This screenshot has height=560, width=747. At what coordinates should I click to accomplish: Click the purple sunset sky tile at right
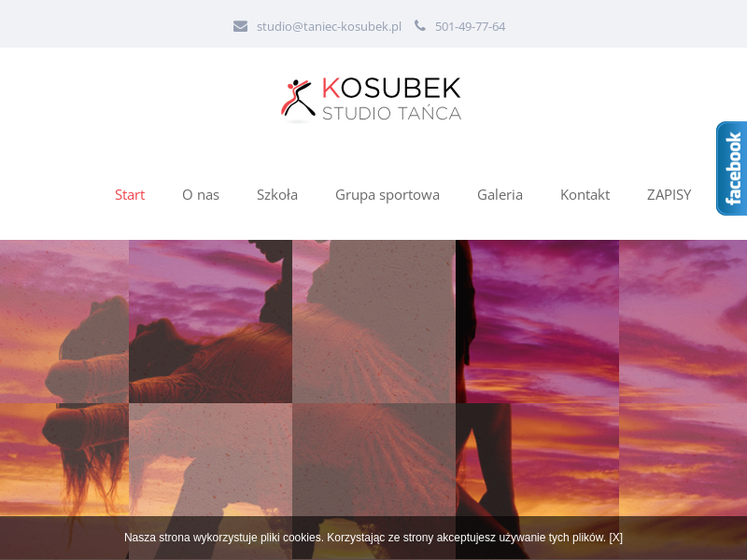click(684, 321)
